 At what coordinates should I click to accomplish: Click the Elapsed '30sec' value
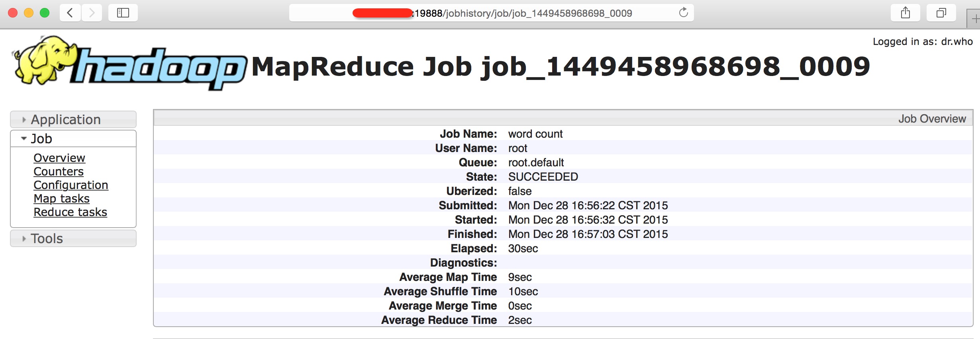(x=523, y=248)
